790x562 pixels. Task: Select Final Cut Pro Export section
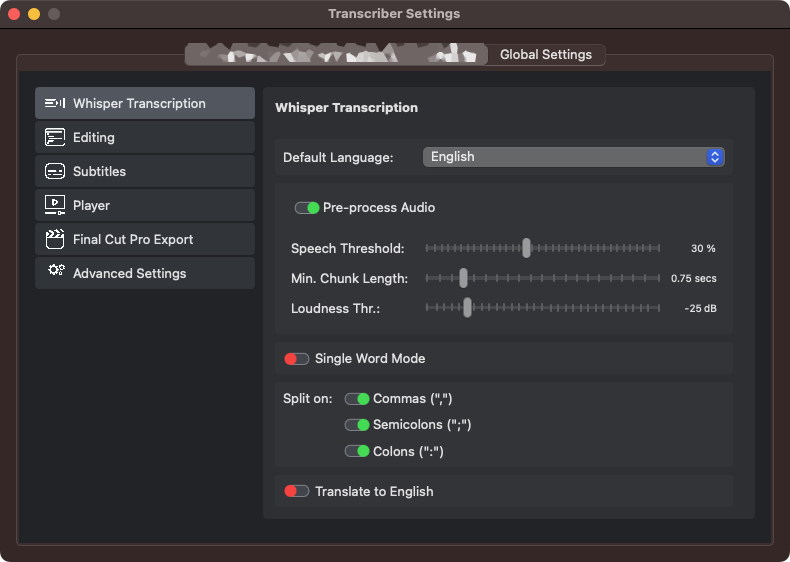145,239
